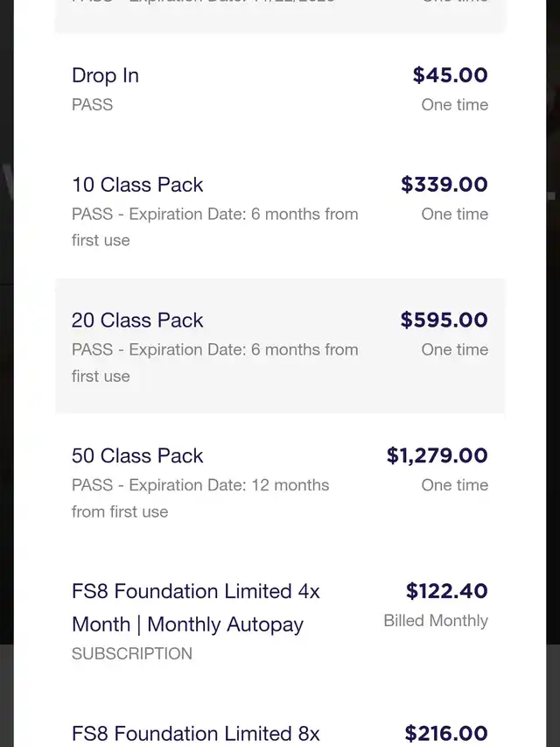Click the SUBSCRIPTION label
This screenshot has height=747, width=560.
click(x=132, y=654)
